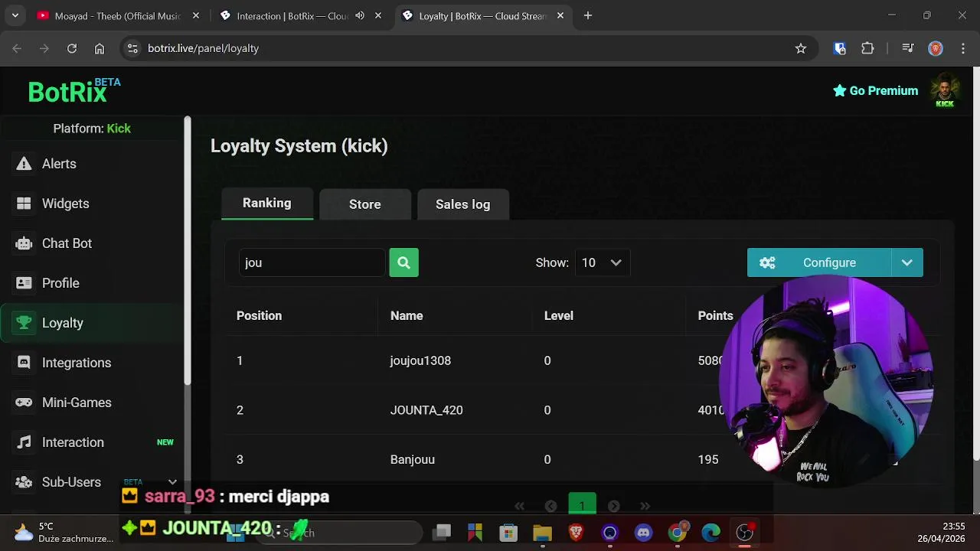
Task: Open the user avatar in header
Action: pos(945,90)
